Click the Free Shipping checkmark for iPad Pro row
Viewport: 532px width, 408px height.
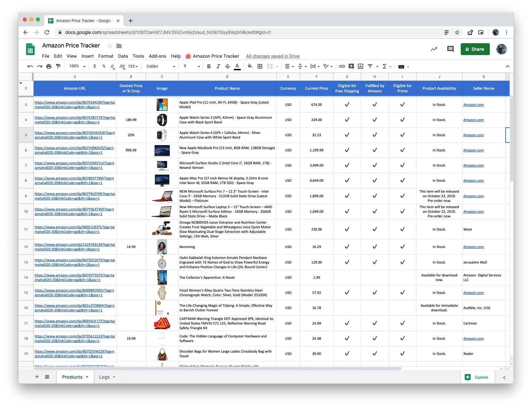coord(347,105)
